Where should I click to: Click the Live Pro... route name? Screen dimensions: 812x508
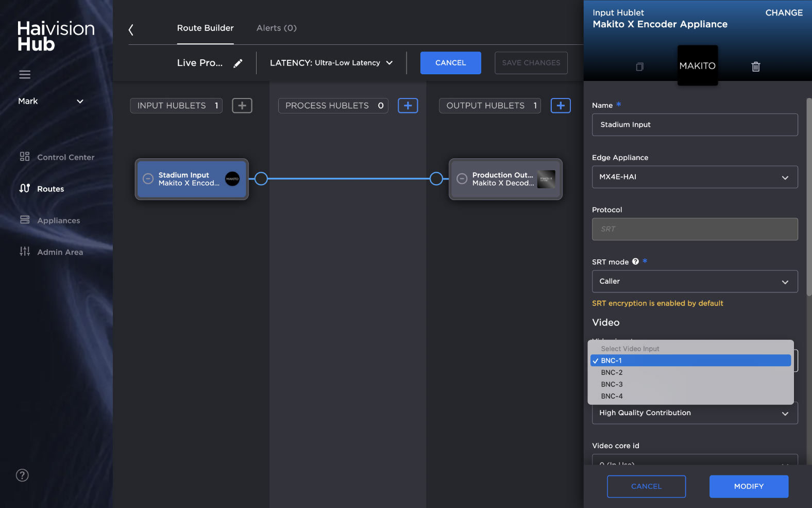(200, 63)
